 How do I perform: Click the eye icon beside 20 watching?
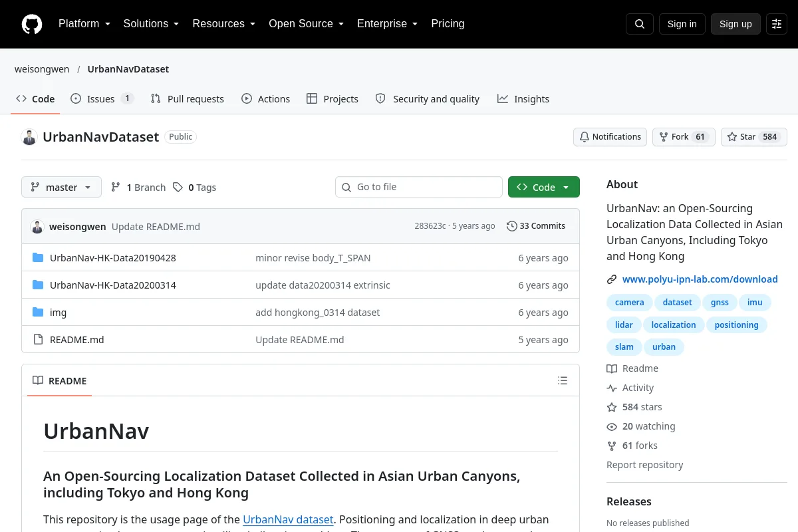pyautogui.click(x=612, y=426)
